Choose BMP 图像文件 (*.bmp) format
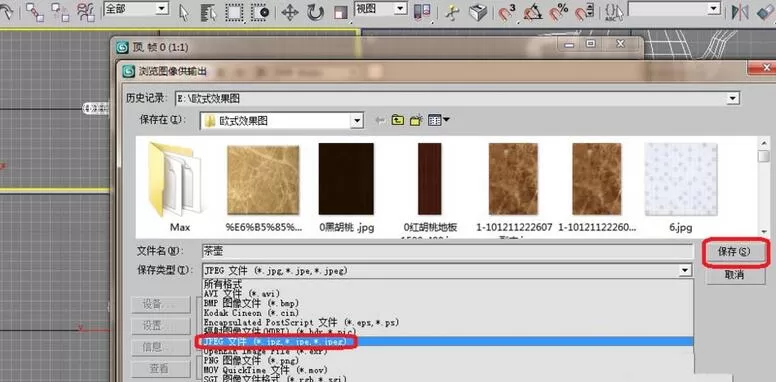This screenshot has height=382, width=776. (251, 303)
